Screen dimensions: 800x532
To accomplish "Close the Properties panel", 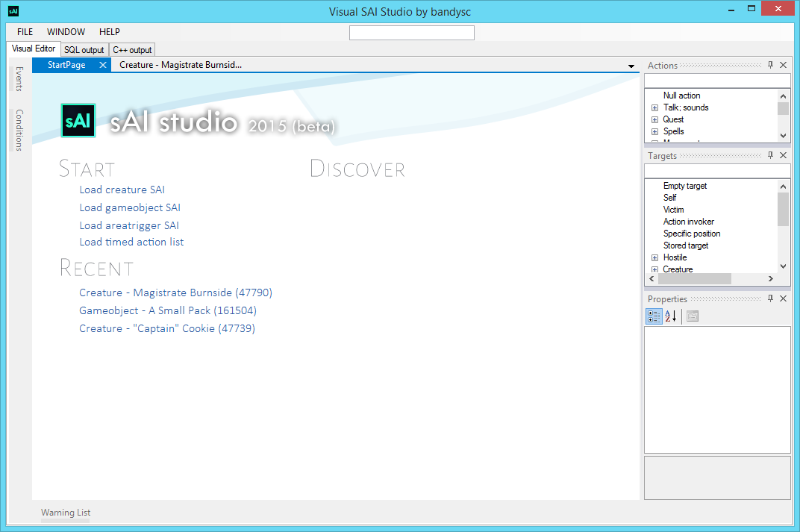I will click(x=783, y=298).
